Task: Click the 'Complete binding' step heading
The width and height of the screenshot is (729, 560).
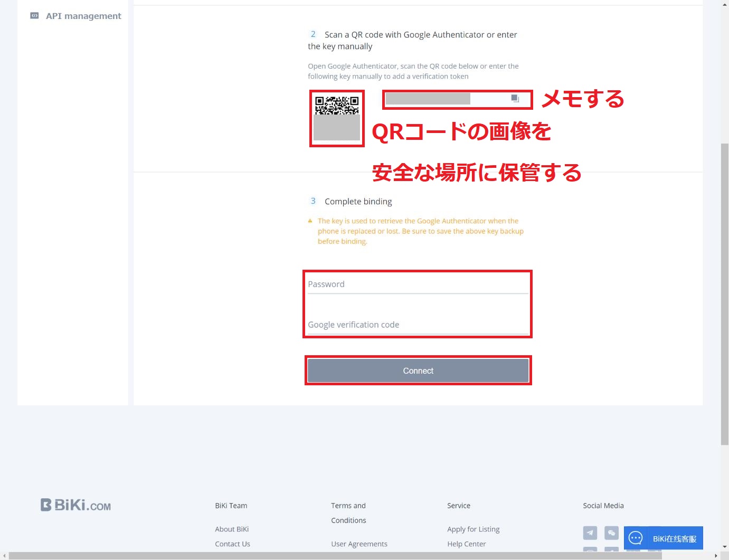Action: 358,202
